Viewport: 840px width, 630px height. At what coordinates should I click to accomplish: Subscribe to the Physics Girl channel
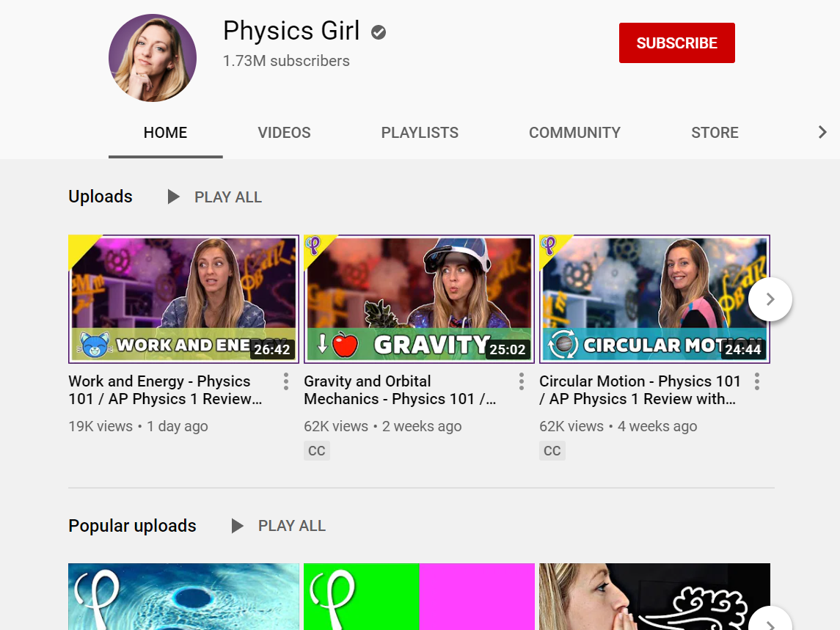tap(676, 43)
